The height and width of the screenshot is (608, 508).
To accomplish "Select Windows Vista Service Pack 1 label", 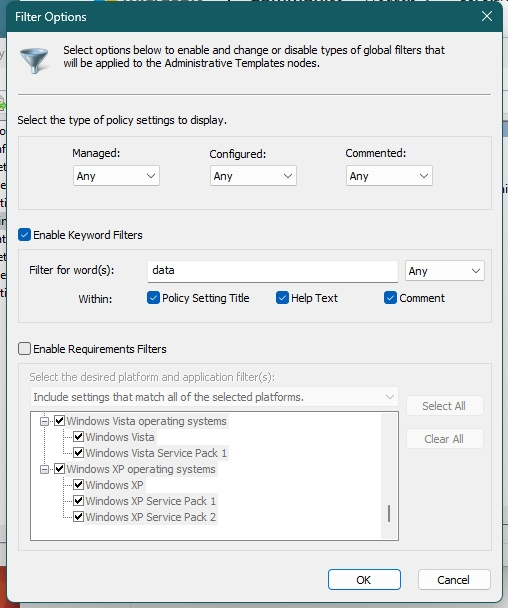I will pyautogui.click(x=156, y=453).
